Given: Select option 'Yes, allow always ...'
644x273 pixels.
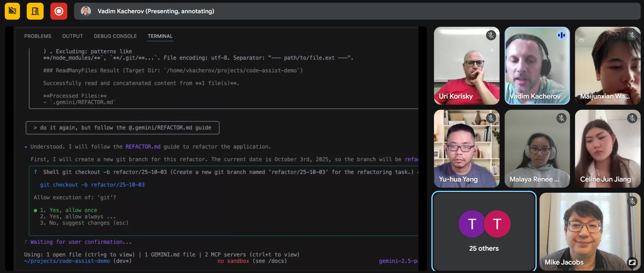Looking at the screenshot, I should tap(78, 217).
